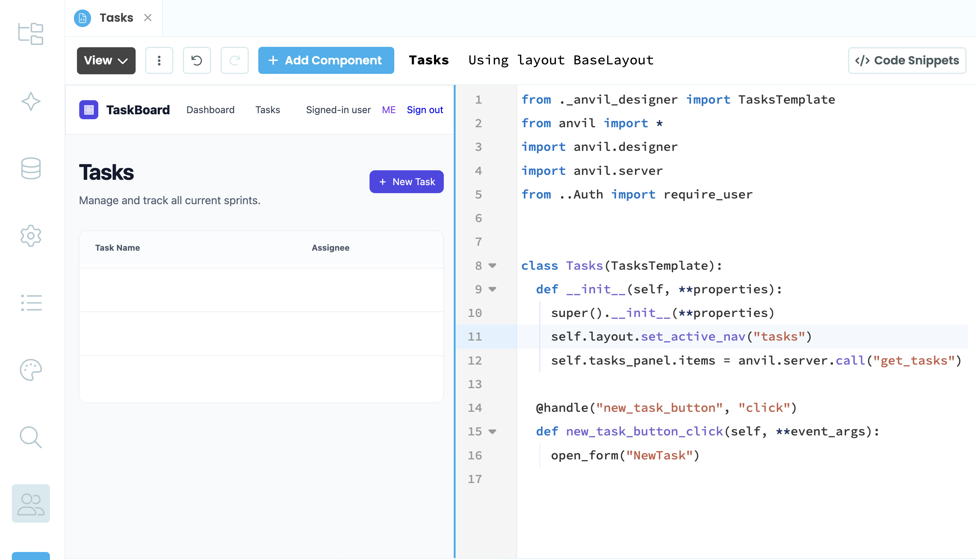The width and height of the screenshot is (976, 560).
Task: Open the list icon in sidebar
Action: click(x=31, y=303)
